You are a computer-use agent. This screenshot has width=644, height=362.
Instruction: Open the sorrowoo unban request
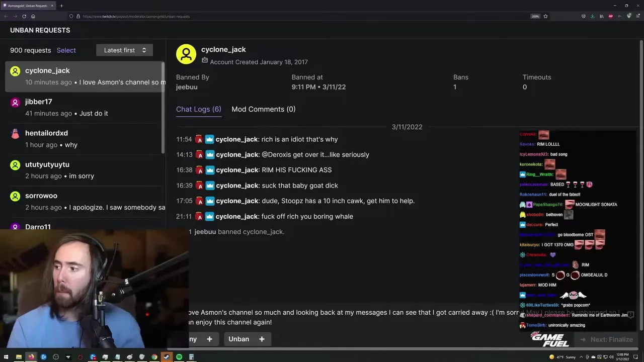[x=85, y=202]
